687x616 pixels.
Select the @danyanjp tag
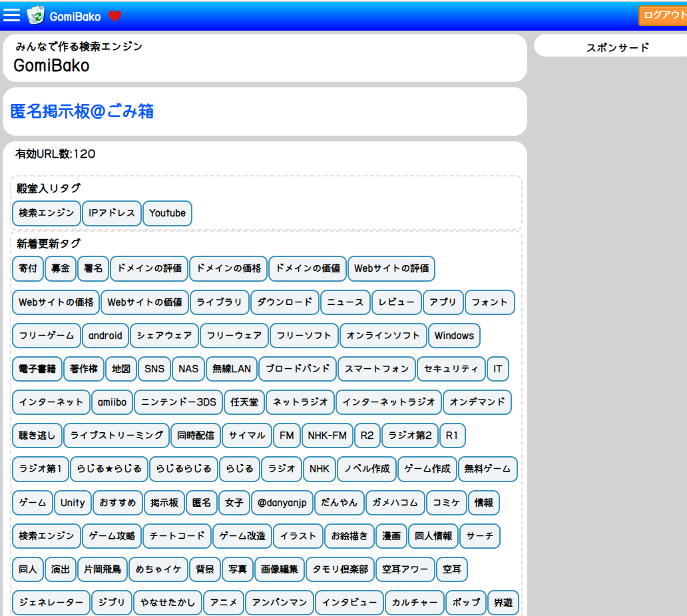point(282,503)
